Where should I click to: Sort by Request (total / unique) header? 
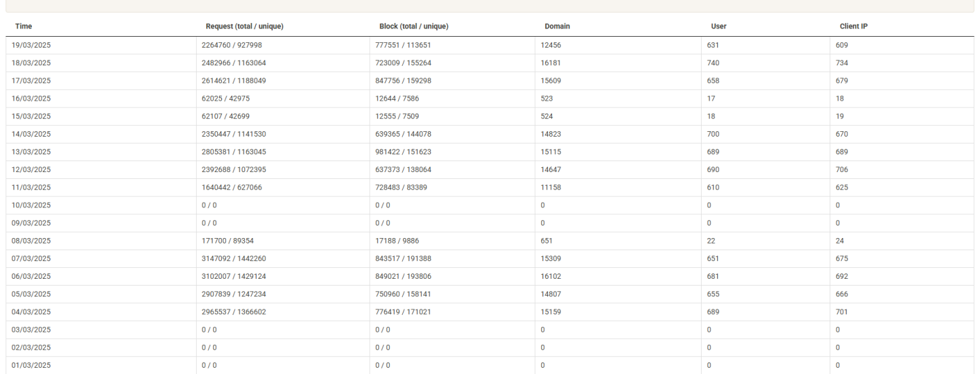(x=244, y=27)
